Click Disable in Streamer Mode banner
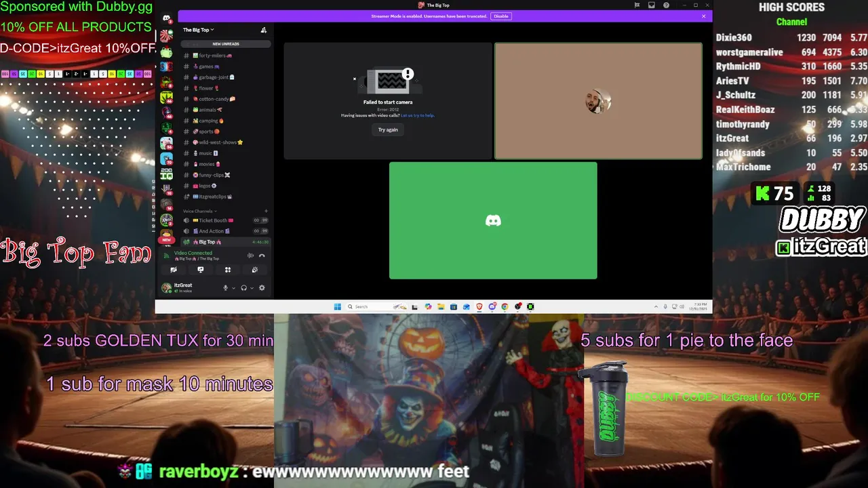 pyautogui.click(x=501, y=16)
